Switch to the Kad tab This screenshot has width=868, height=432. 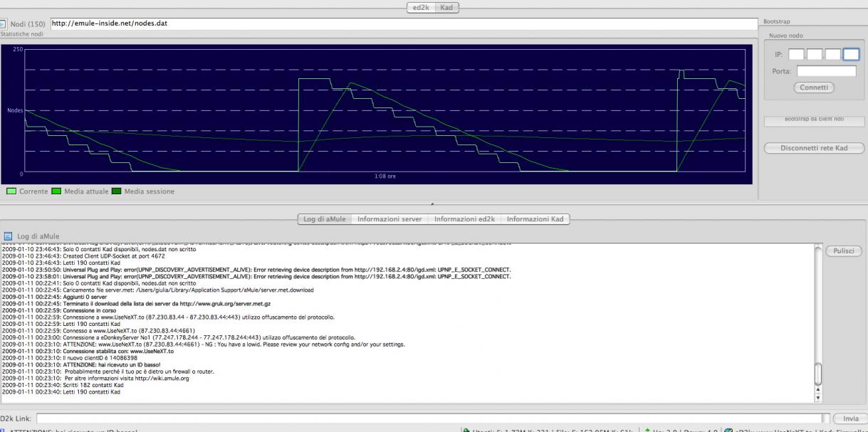[x=448, y=7]
